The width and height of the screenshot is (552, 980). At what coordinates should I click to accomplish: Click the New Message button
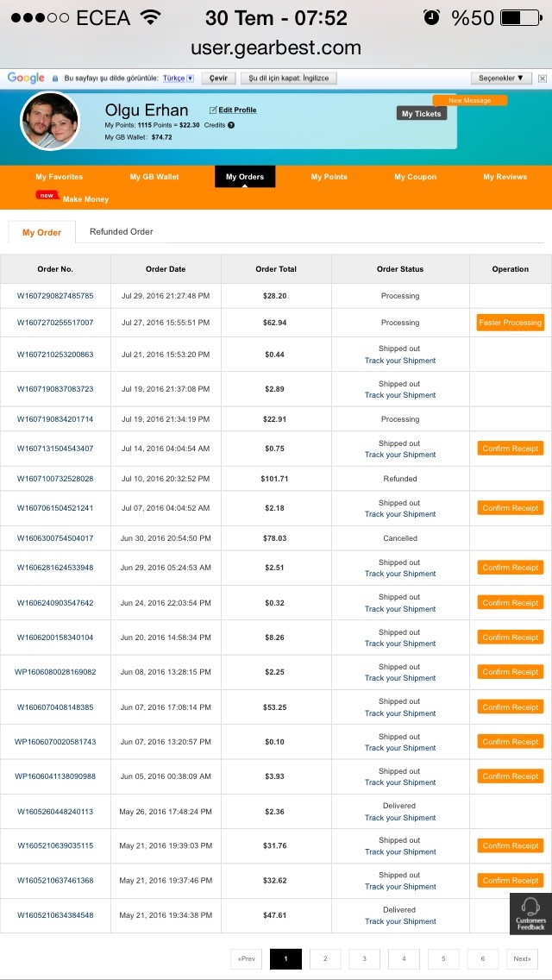[469, 100]
